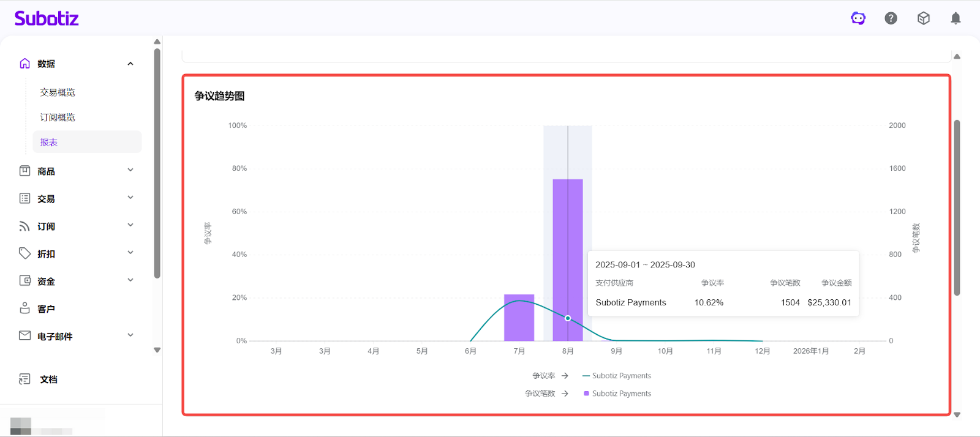This screenshot has width=980, height=437.
Task: Click the 客户 customer icon in sidebar
Action: [x=24, y=308]
